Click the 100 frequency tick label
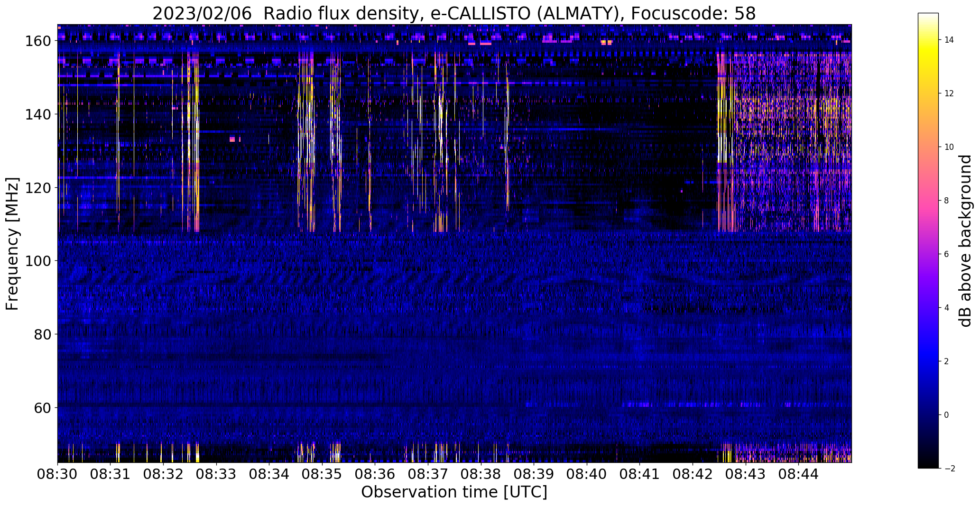 [x=38, y=261]
